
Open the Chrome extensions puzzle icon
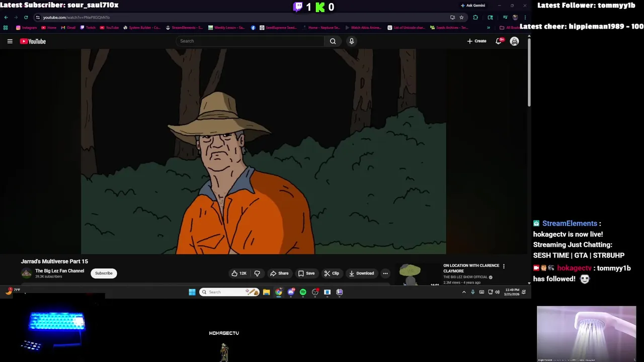click(x=475, y=18)
